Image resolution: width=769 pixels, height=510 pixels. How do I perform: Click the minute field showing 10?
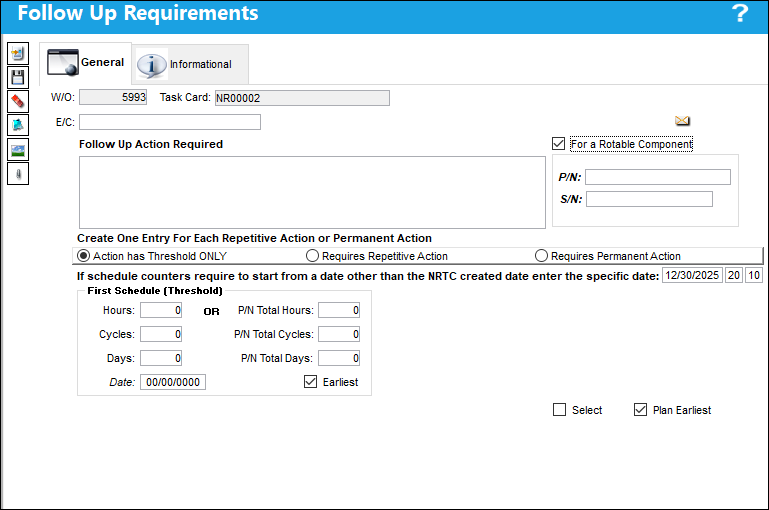pos(754,275)
